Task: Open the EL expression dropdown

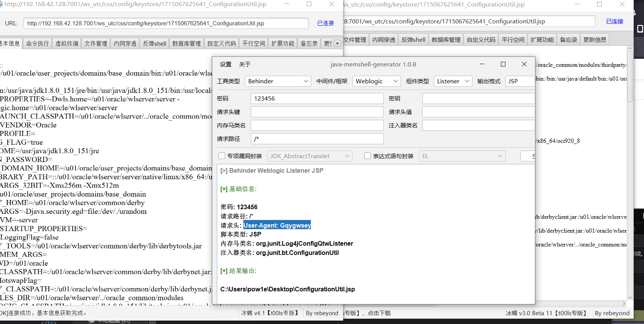Action: pyautogui.click(x=462, y=156)
